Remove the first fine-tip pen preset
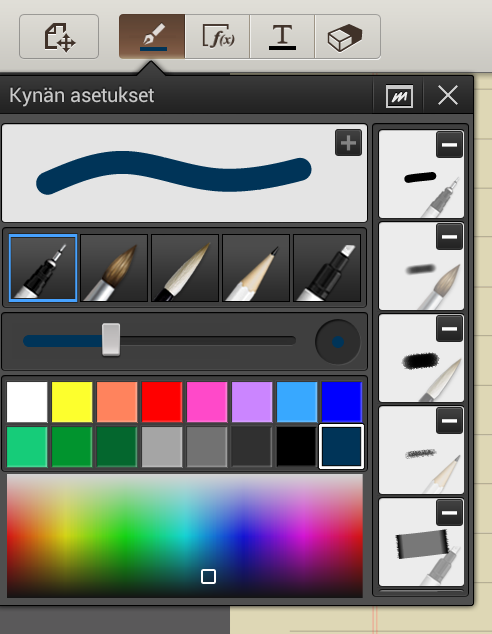The image size is (492, 634). (450, 144)
